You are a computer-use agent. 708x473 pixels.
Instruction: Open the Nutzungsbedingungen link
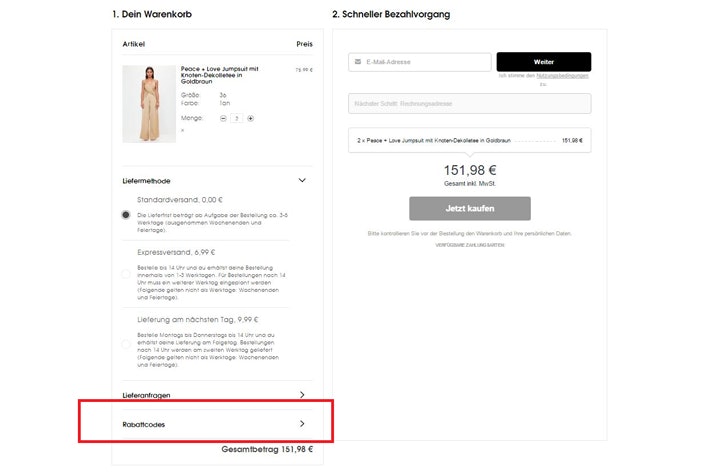pos(562,76)
